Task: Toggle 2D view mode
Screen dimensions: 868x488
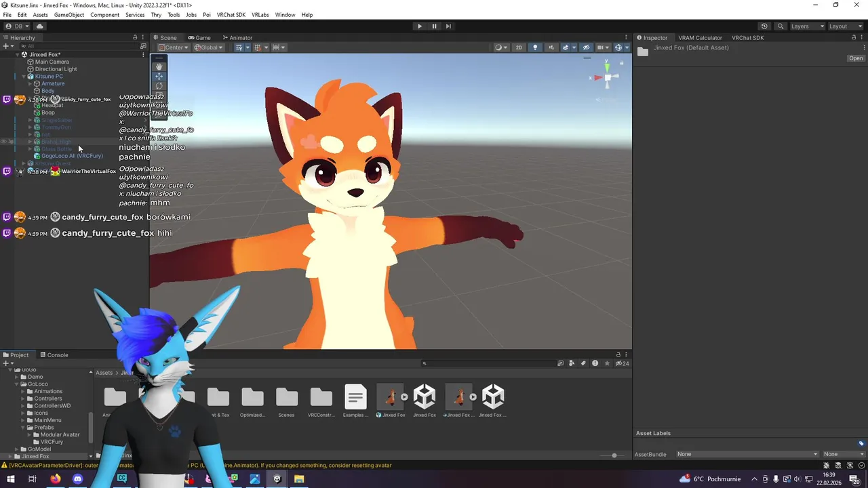Action: tap(519, 47)
